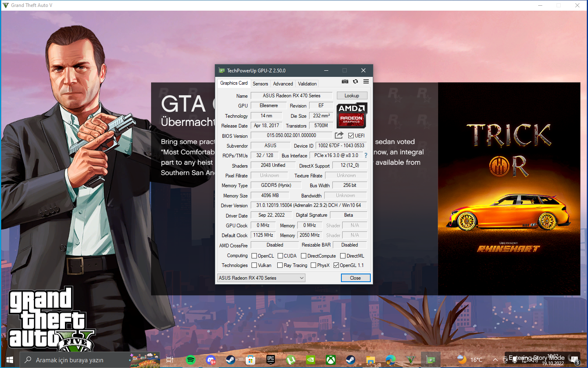
Task: Open the notification center icon
Action: pos(575,360)
